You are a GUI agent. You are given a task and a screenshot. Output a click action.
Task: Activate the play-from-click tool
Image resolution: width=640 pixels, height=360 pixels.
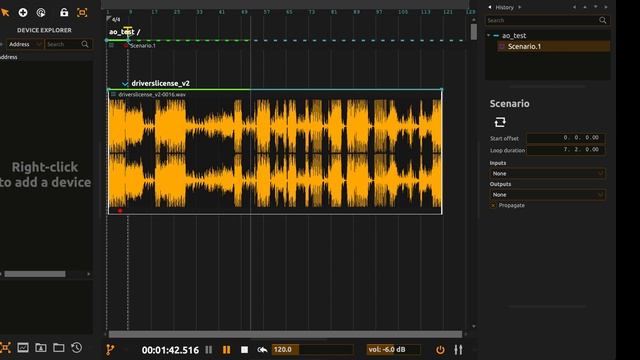point(41,13)
